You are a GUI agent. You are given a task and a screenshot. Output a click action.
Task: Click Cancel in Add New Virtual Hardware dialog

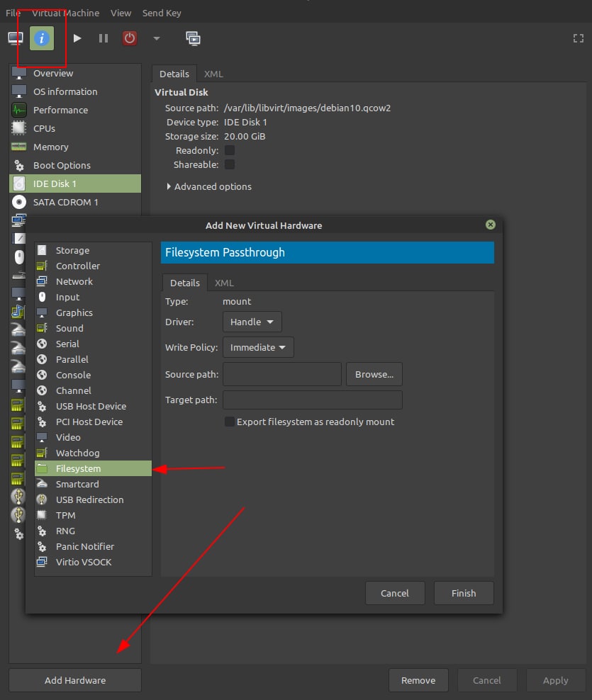pos(395,593)
